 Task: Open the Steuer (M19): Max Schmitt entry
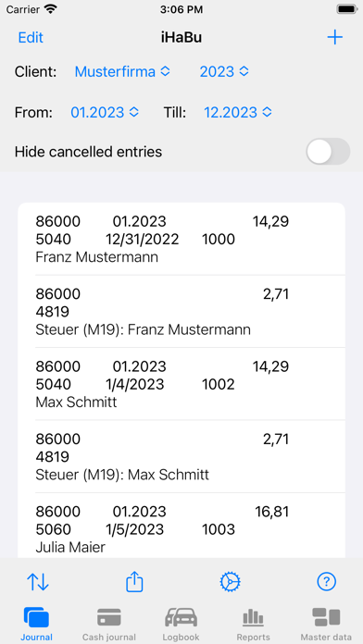tap(181, 457)
